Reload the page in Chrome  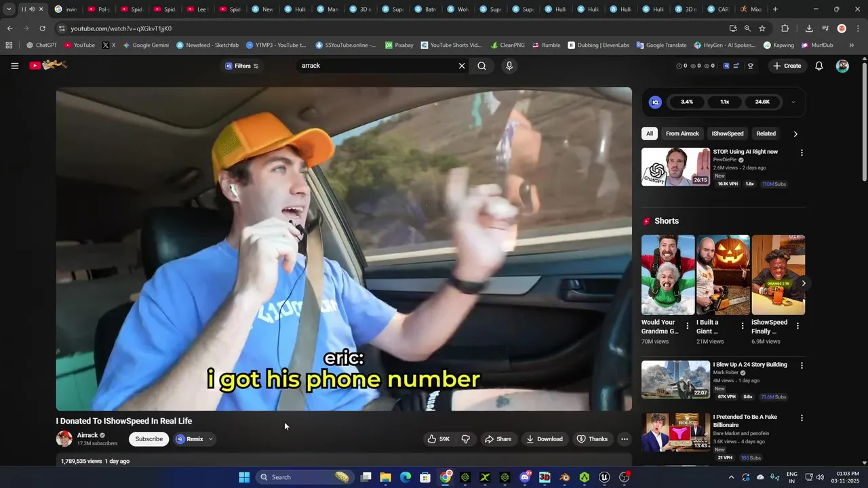pos(42,28)
